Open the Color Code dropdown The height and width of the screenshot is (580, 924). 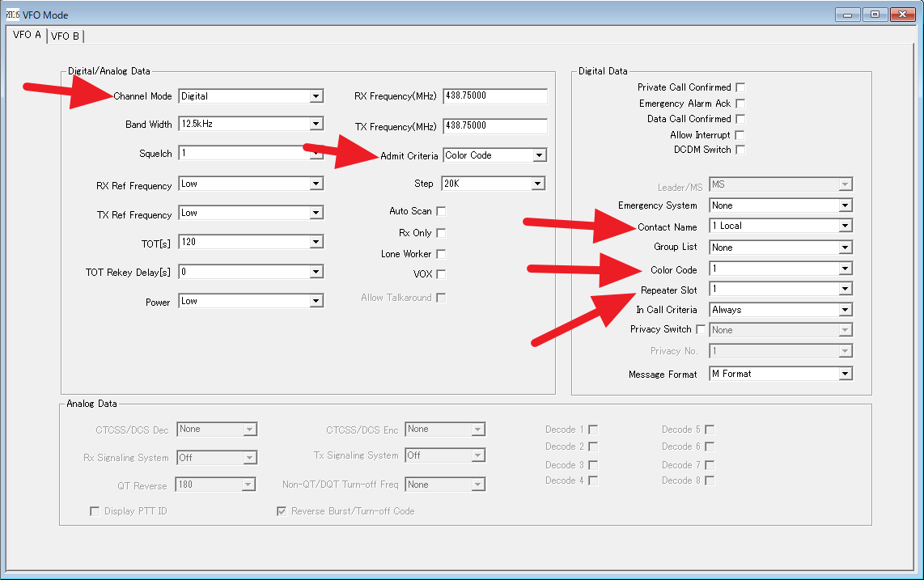point(780,269)
